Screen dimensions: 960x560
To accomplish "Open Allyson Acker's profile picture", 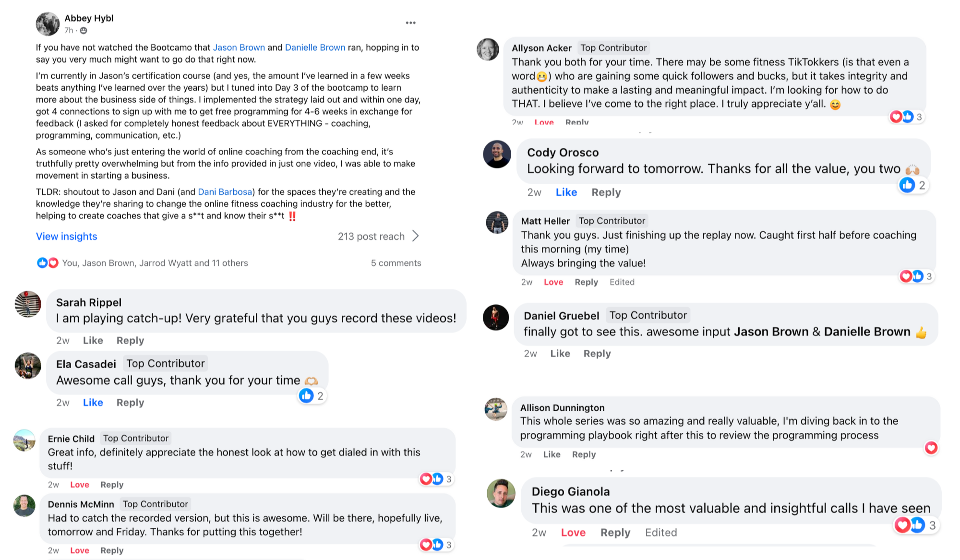I will [488, 49].
